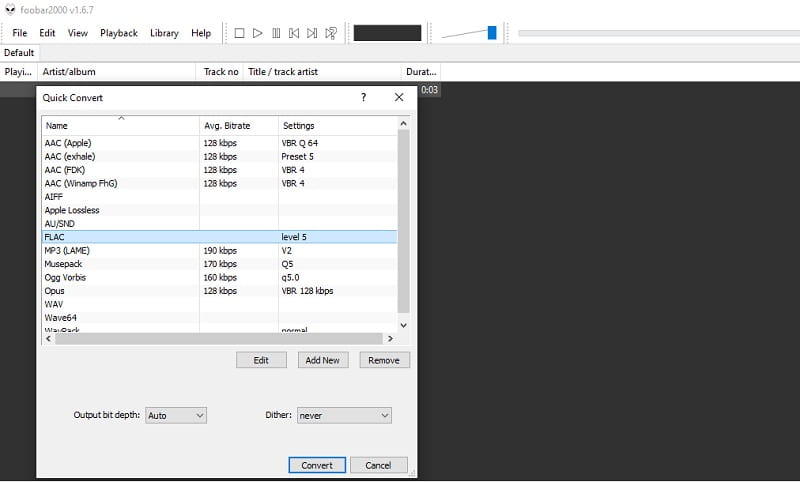Select the Default playlist tab
800x482 pixels.
19,53
